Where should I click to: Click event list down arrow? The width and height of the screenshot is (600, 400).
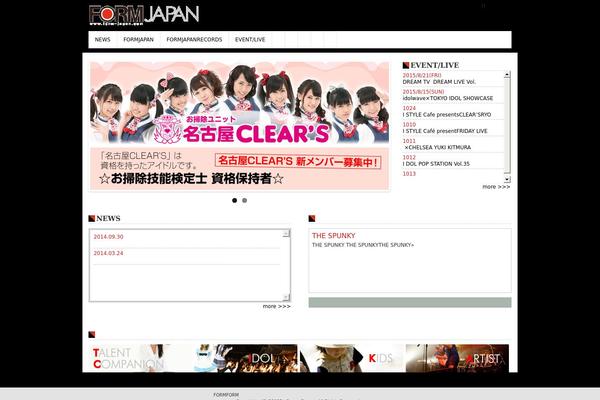507,179
